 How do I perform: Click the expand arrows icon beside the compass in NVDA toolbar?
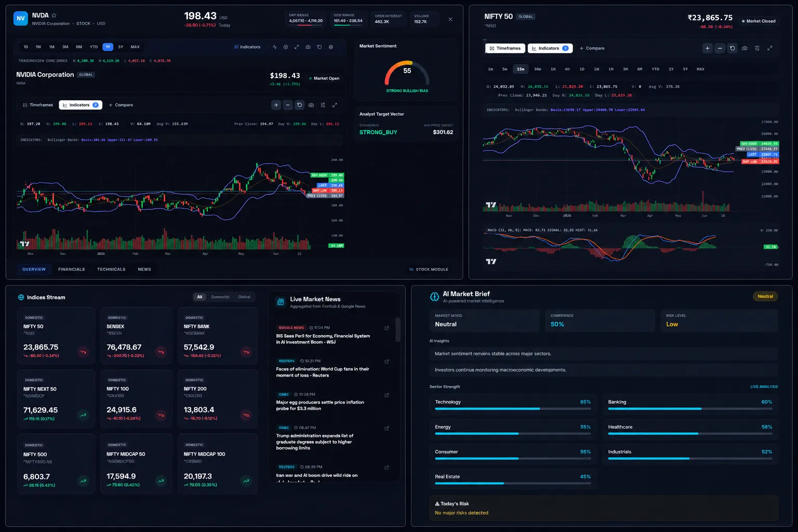(x=297, y=47)
